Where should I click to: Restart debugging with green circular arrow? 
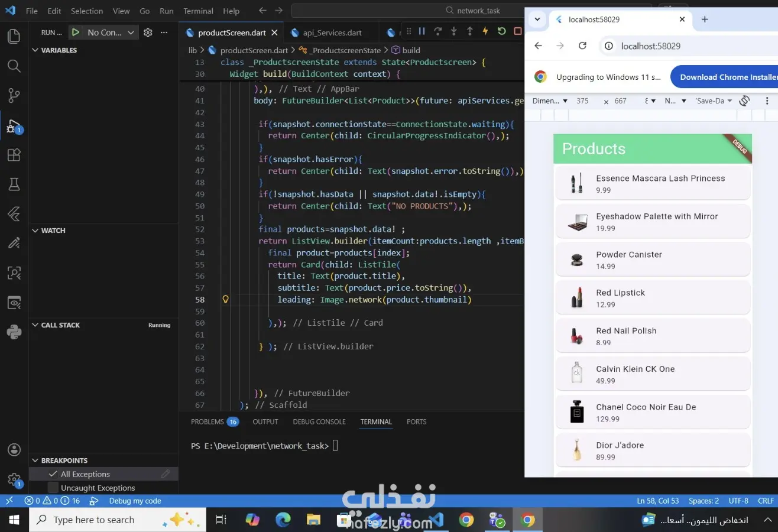[501, 31]
